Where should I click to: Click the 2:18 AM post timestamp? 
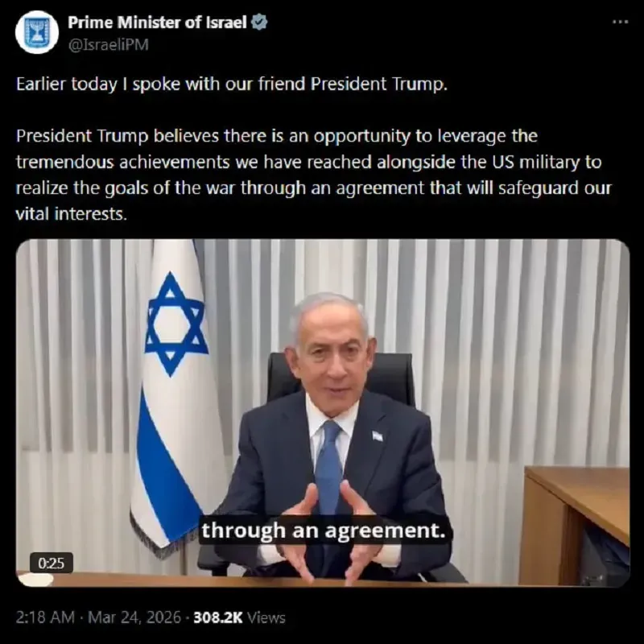[45, 617]
